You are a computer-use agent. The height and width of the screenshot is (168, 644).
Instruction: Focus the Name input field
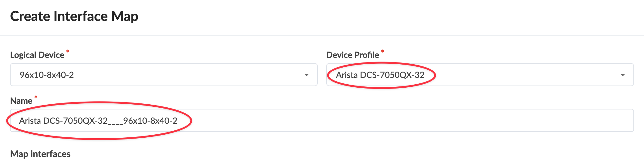[322, 120]
